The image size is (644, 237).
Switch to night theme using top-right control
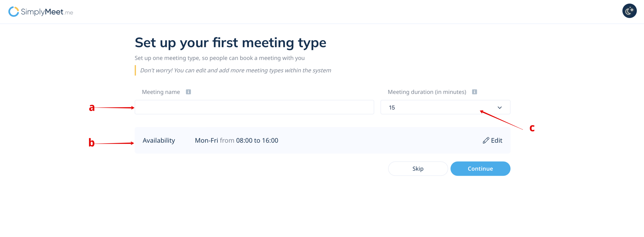tap(629, 11)
